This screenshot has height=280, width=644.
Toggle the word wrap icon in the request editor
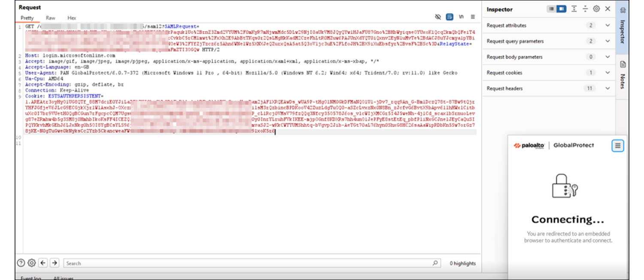tap(450, 17)
